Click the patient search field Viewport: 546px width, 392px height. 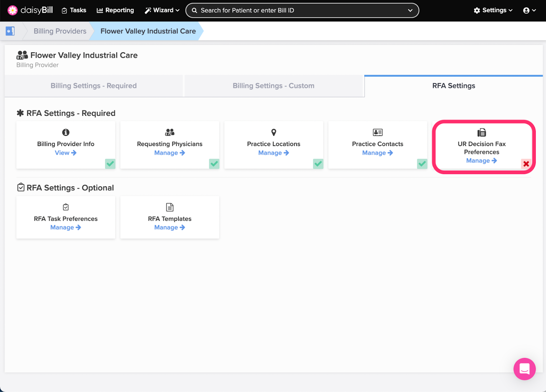pyautogui.click(x=302, y=10)
